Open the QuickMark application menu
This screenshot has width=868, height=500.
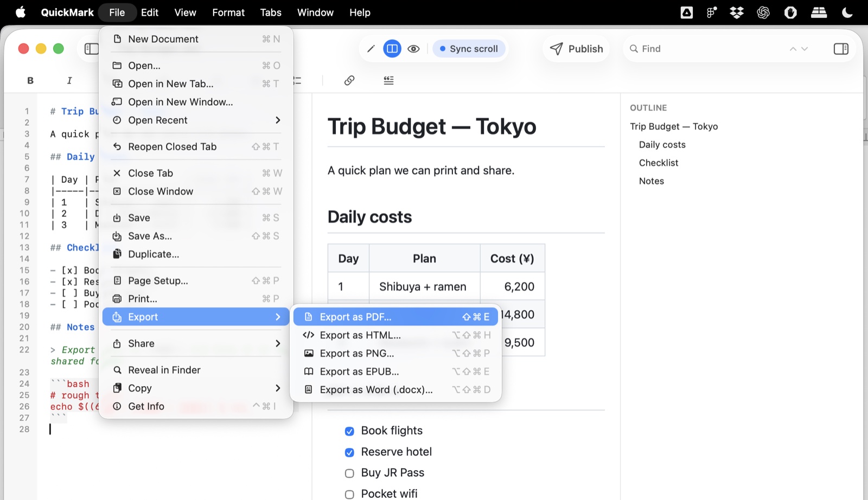click(67, 12)
